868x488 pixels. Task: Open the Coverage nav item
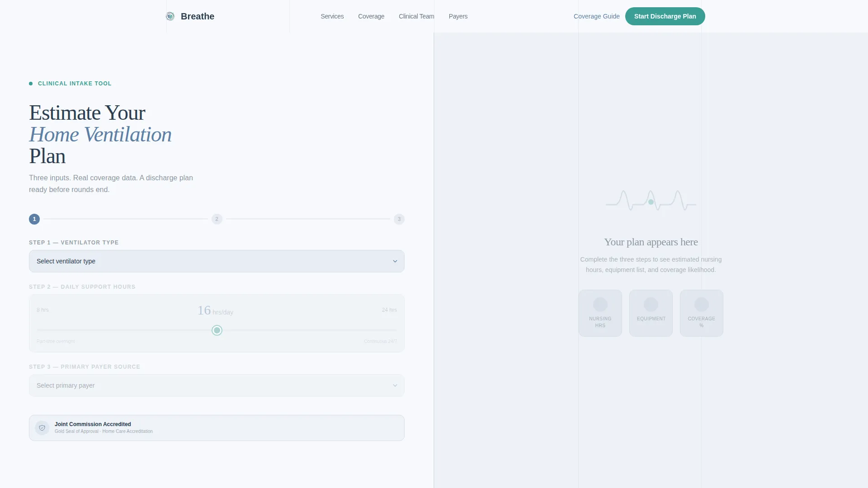(x=371, y=16)
